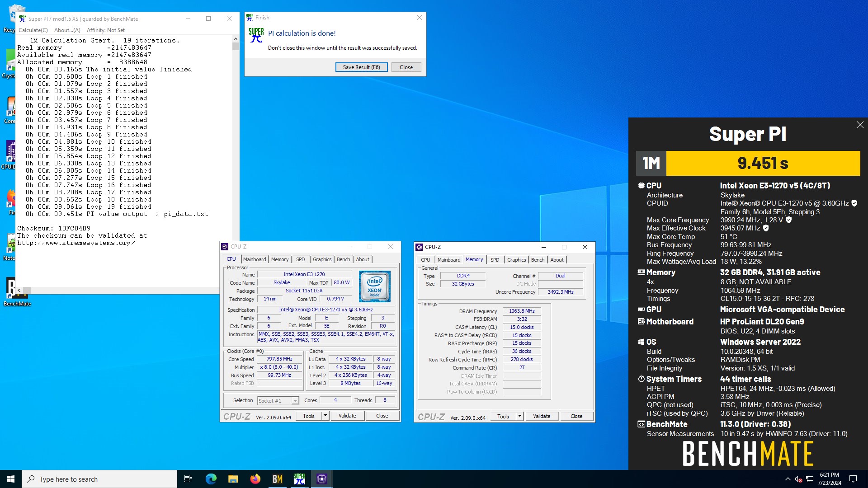Switch to Super PI taskbar icon
868x488 pixels.
[299, 479]
